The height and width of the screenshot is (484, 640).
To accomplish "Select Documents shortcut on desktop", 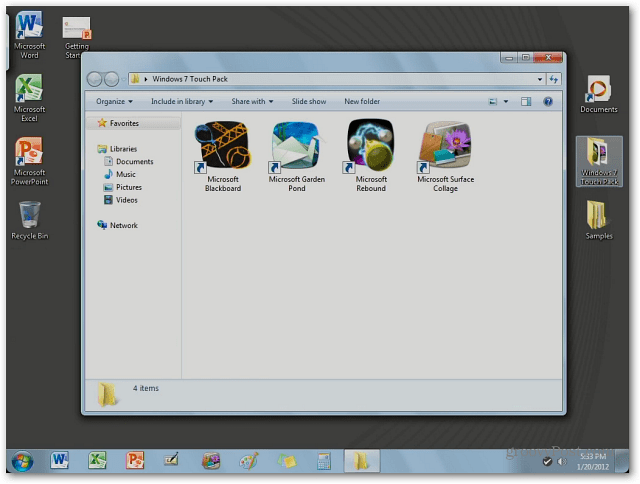I will tap(599, 94).
